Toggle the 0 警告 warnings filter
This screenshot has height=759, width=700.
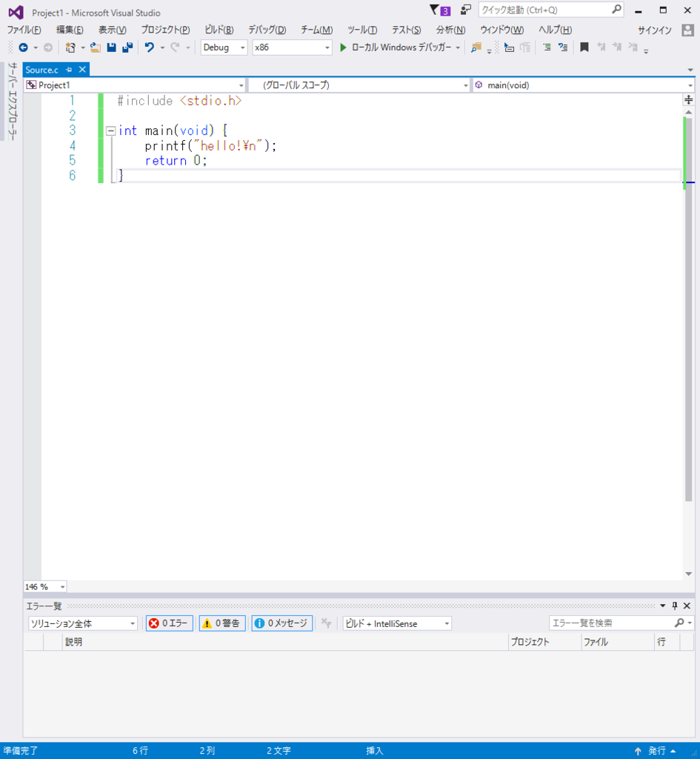222,623
